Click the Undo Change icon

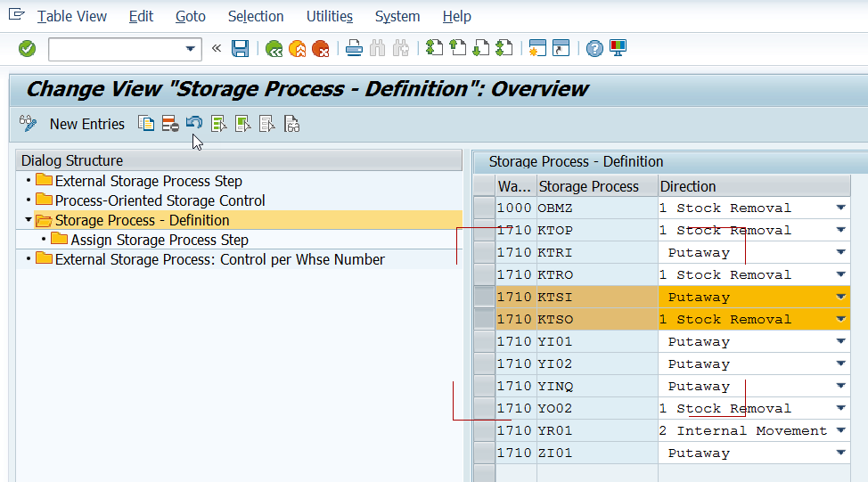194,122
